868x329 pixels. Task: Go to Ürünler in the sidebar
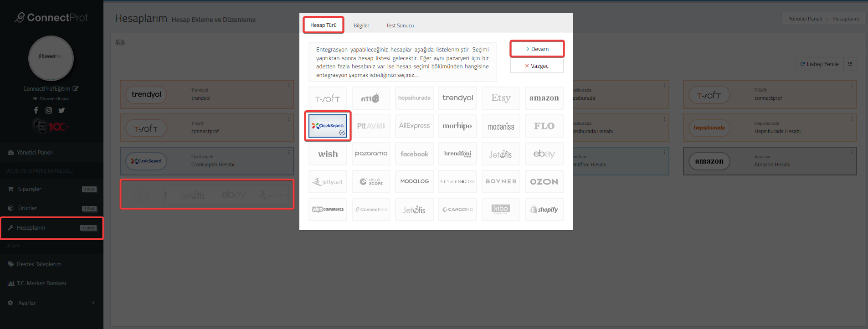[x=51, y=208]
